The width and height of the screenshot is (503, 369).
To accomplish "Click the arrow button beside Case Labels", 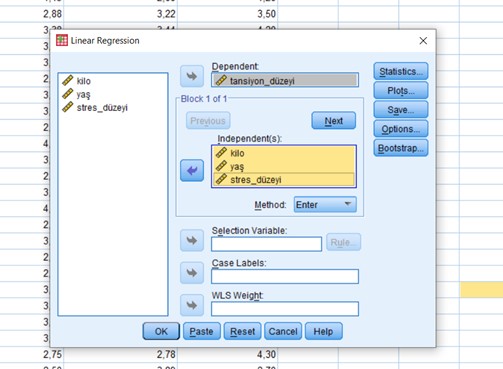I will 192,273.
